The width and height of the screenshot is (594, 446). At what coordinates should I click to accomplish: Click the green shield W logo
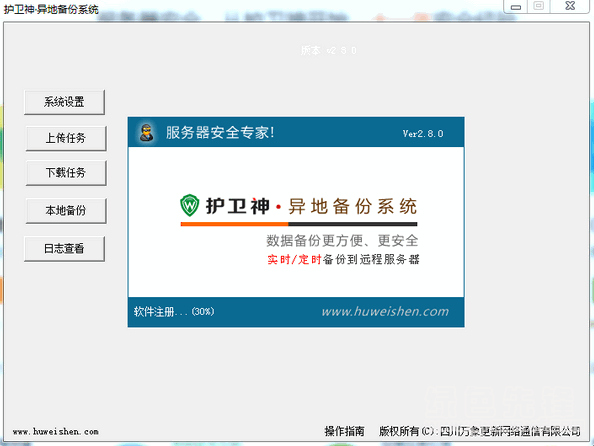coord(189,205)
